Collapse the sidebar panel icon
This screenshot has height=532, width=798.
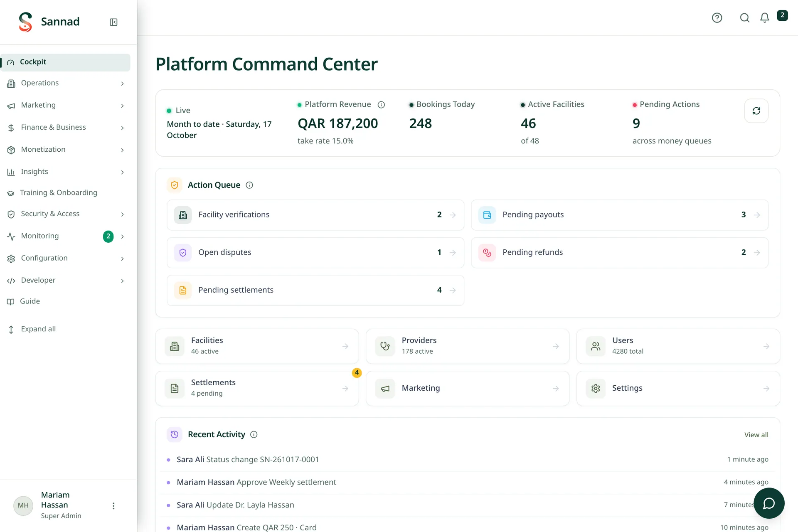point(113,22)
